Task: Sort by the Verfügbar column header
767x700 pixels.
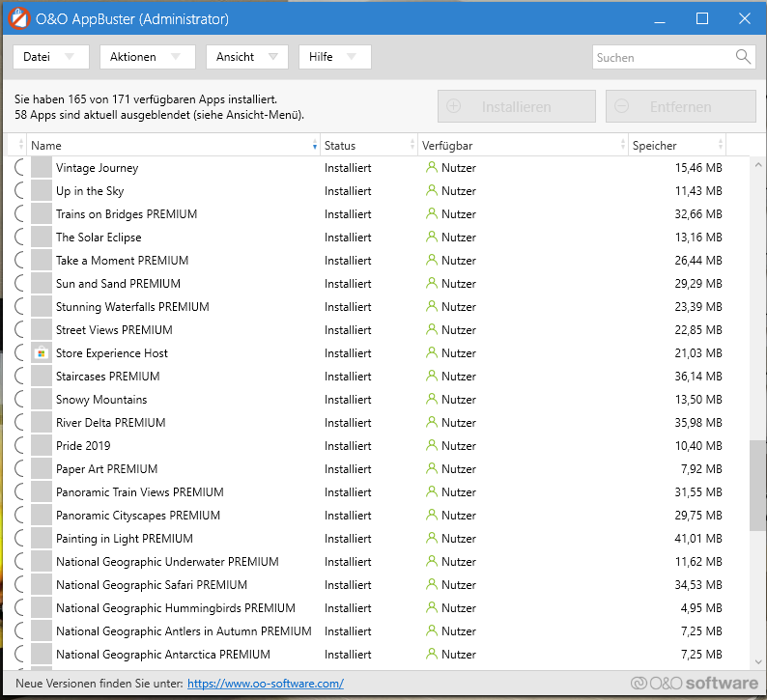Action: click(x=523, y=145)
